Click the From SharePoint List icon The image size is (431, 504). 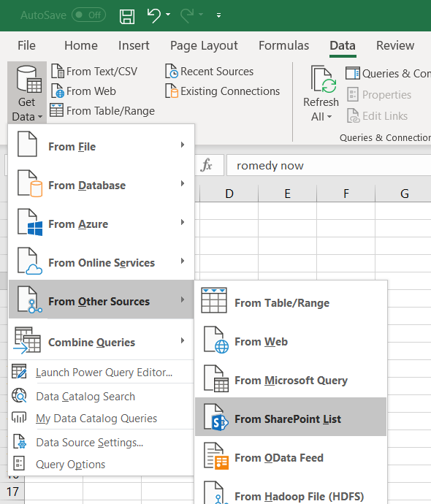click(216, 417)
